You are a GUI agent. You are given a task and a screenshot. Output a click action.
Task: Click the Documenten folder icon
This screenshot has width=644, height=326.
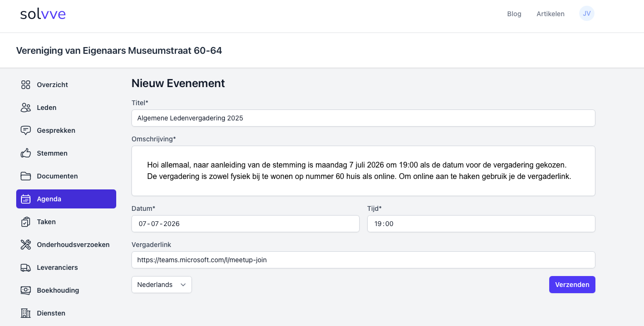(x=26, y=176)
